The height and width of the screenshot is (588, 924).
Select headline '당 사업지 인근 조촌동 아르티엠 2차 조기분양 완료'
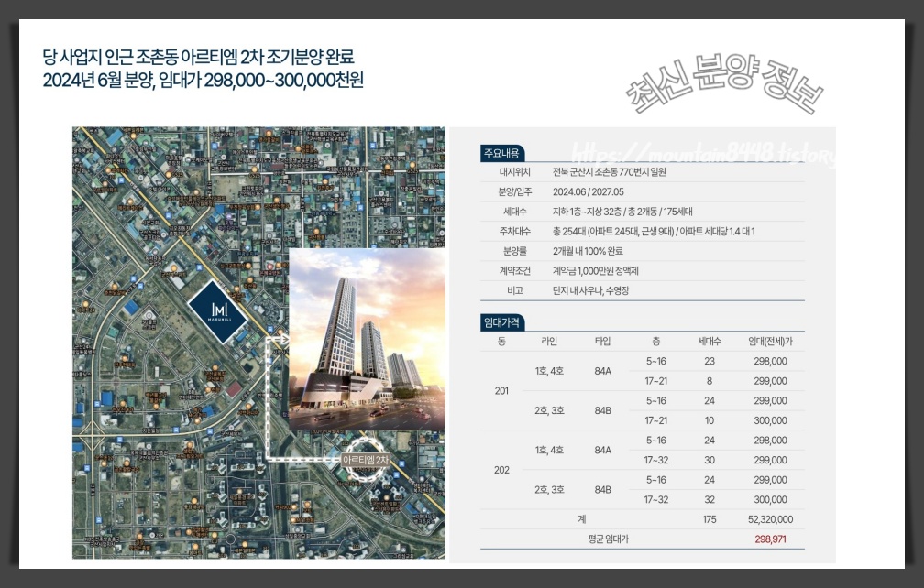(x=199, y=57)
